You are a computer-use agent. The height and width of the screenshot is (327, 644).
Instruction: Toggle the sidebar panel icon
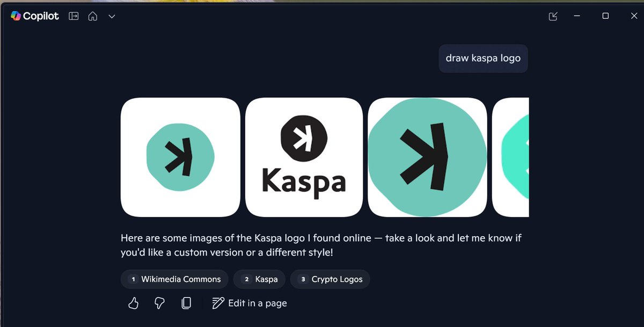pos(74,16)
